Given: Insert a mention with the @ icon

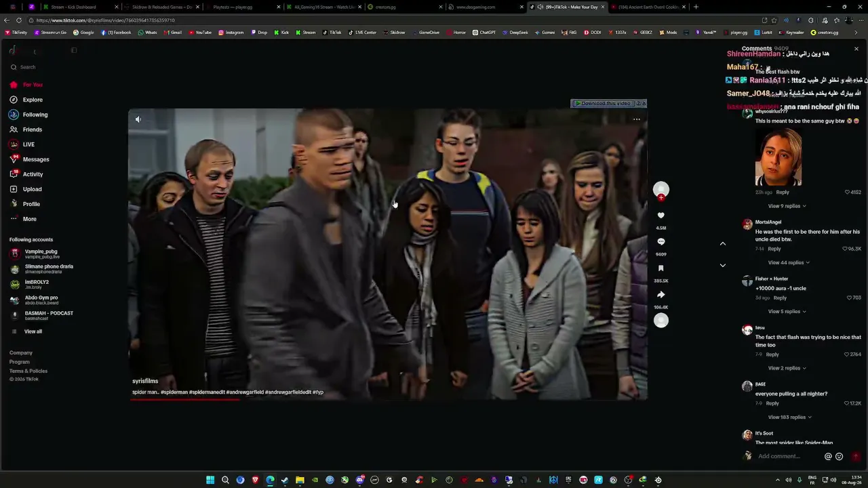Looking at the screenshot, I should (828, 456).
